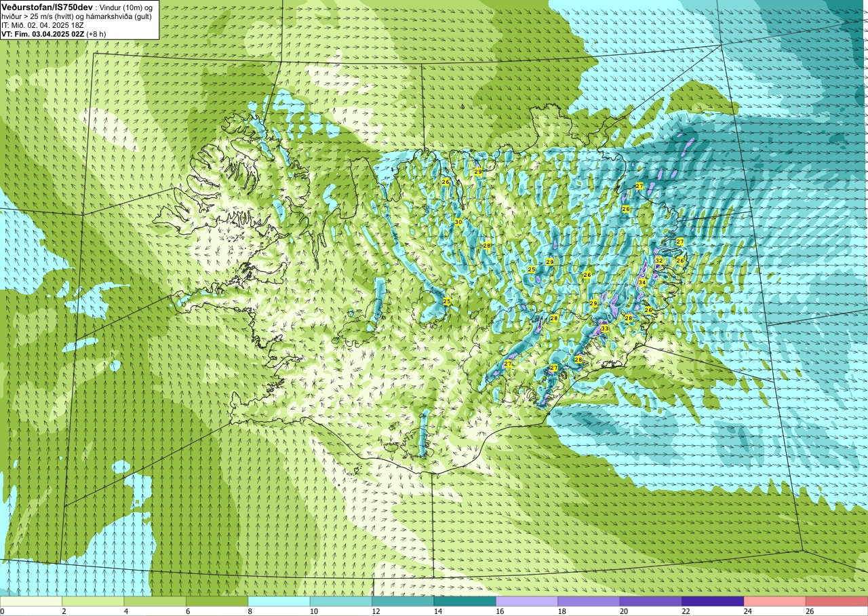Image resolution: width=868 pixels, height=616 pixels.
Task: Click the legend swatch for 2–4 m/s
Action: tap(93, 601)
